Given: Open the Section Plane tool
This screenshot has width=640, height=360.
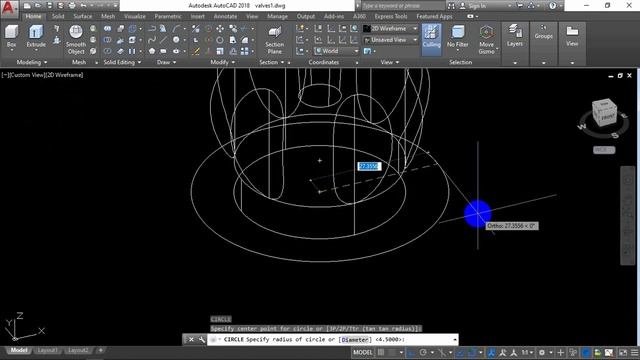Looking at the screenshot, I should [x=274, y=40].
